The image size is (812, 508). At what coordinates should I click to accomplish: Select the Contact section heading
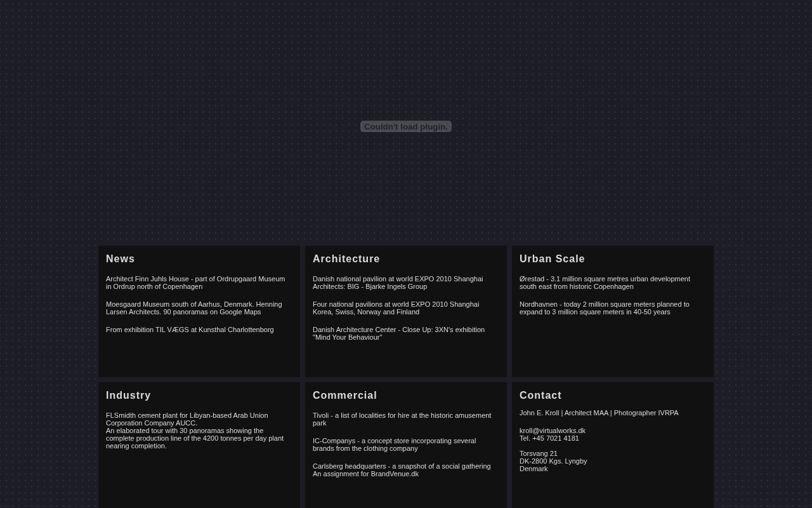[x=540, y=395]
